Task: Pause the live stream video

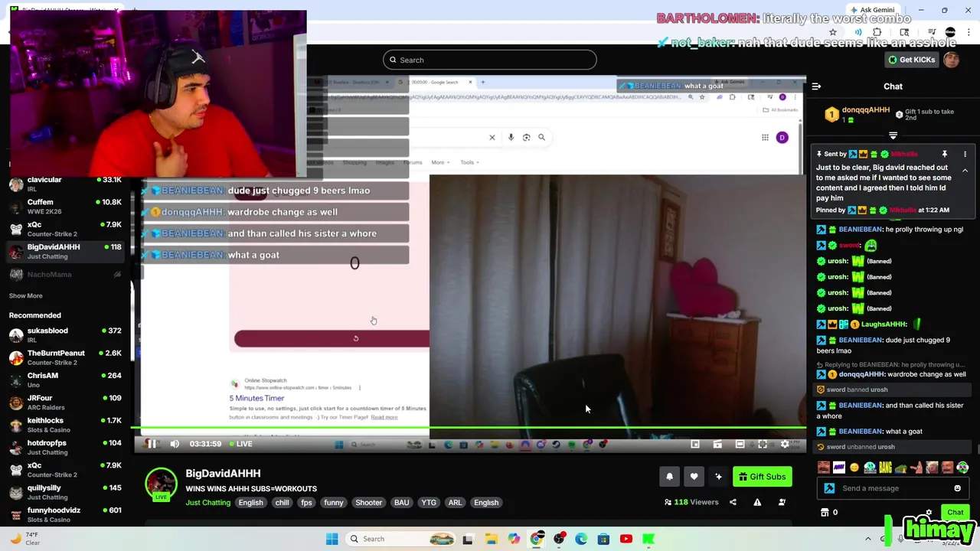Action: (x=152, y=444)
